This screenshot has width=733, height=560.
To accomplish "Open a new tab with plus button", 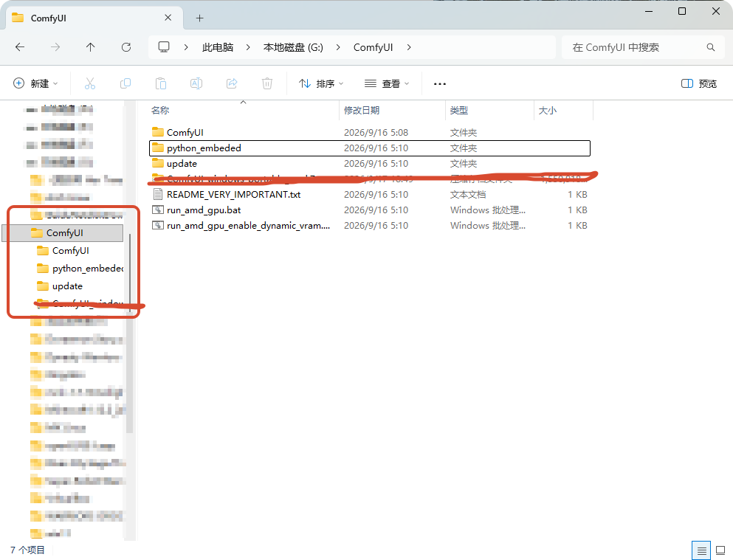I will tap(199, 18).
